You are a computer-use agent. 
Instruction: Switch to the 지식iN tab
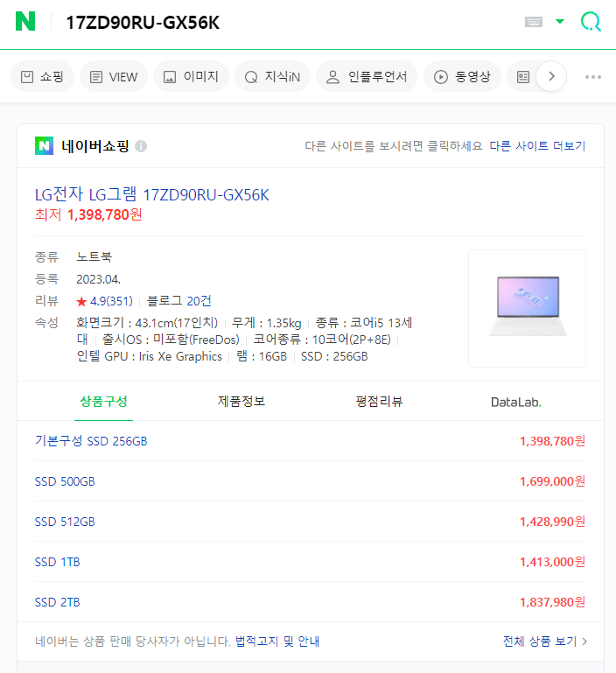point(272,77)
